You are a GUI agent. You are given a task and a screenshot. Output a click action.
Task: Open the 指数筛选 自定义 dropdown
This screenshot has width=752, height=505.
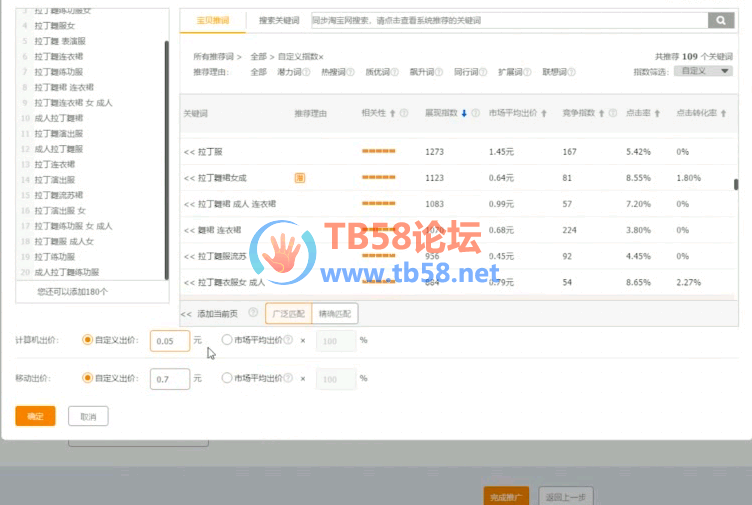coord(704,72)
